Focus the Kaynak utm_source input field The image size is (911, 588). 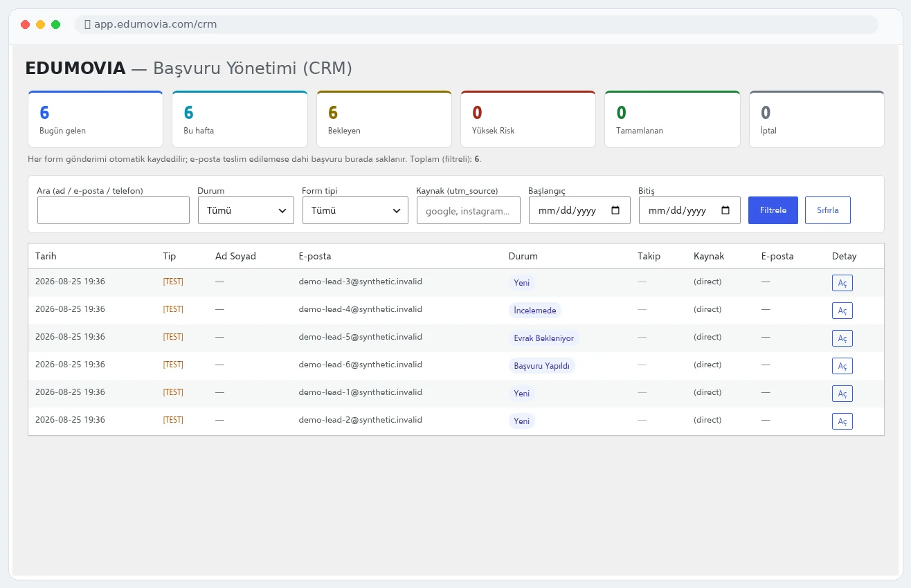[469, 210]
